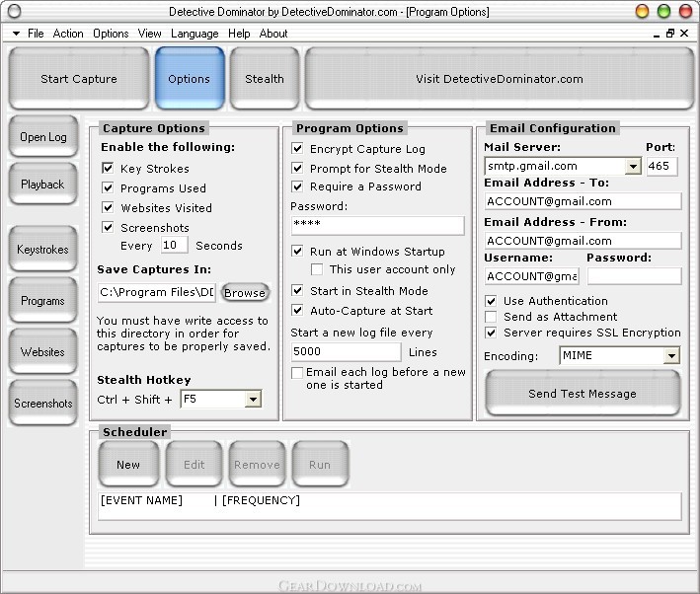Viewport: 700px width, 594px height.
Task: Click the Port field showing 465
Action: 661,166
